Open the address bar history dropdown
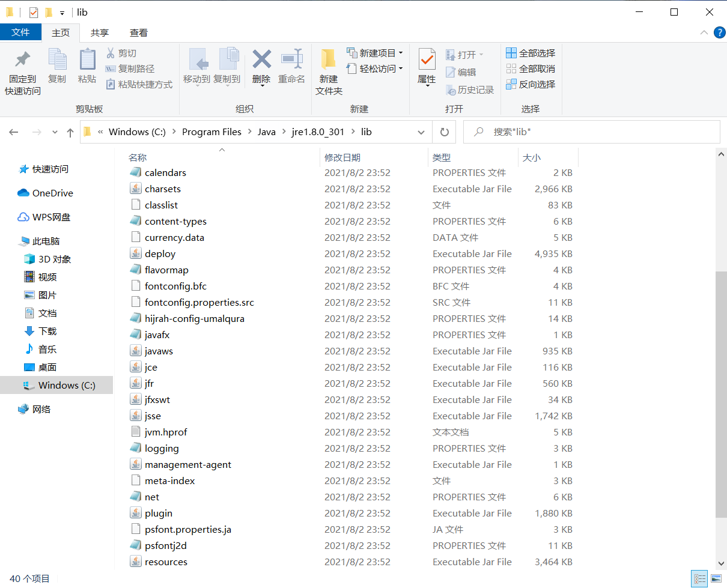The image size is (727, 588). click(x=422, y=132)
